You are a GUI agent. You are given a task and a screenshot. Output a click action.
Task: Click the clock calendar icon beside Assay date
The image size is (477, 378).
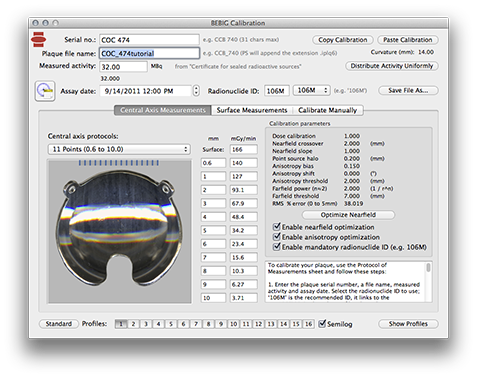[45, 91]
